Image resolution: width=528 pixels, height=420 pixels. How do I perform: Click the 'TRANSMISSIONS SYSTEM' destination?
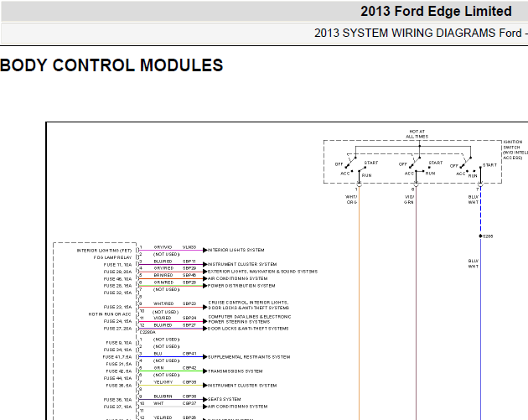(235, 371)
